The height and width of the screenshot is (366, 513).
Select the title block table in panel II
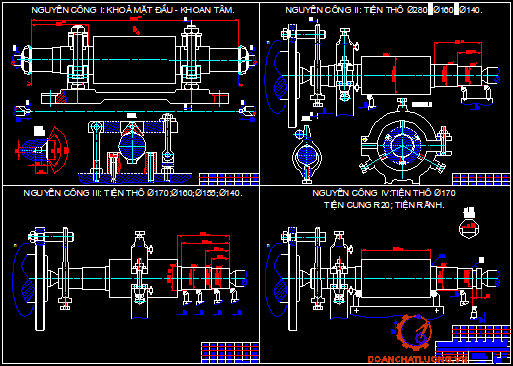[x=481, y=179]
